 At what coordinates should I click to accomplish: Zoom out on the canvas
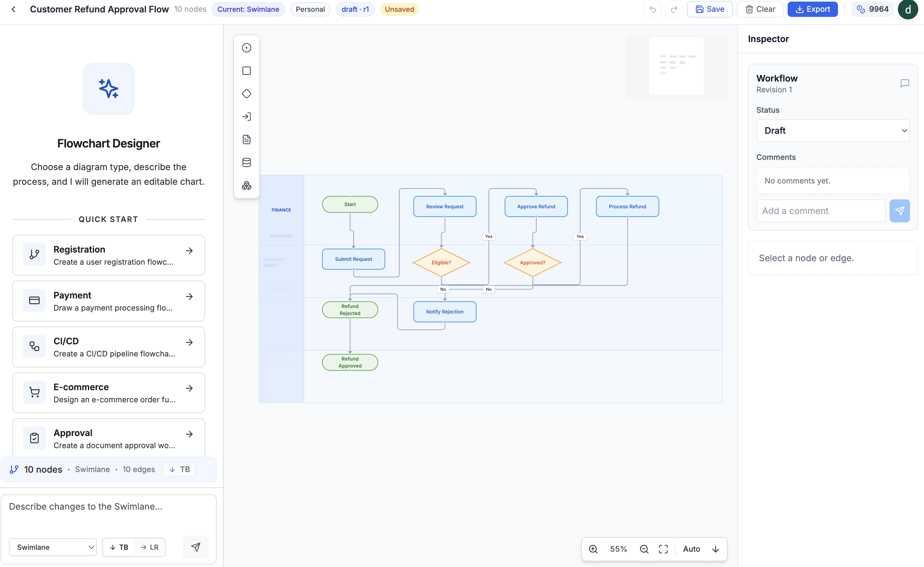pos(644,549)
